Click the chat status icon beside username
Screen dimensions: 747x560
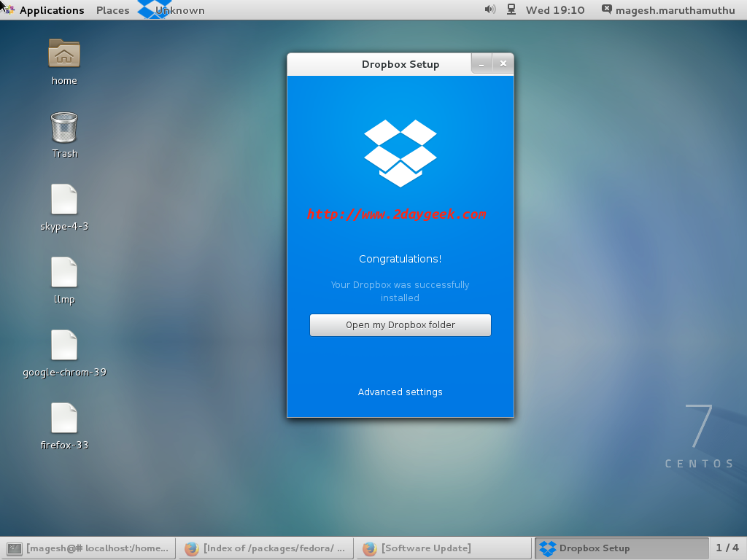point(606,9)
